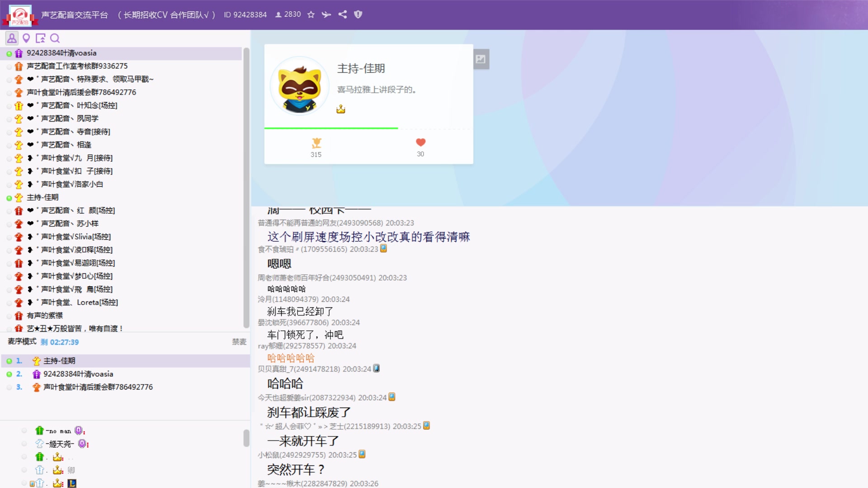The height and width of the screenshot is (488, 868).
Task: Select queue entry 3 声叶食堂叶清后援会群786492776
Action: click(x=125, y=387)
